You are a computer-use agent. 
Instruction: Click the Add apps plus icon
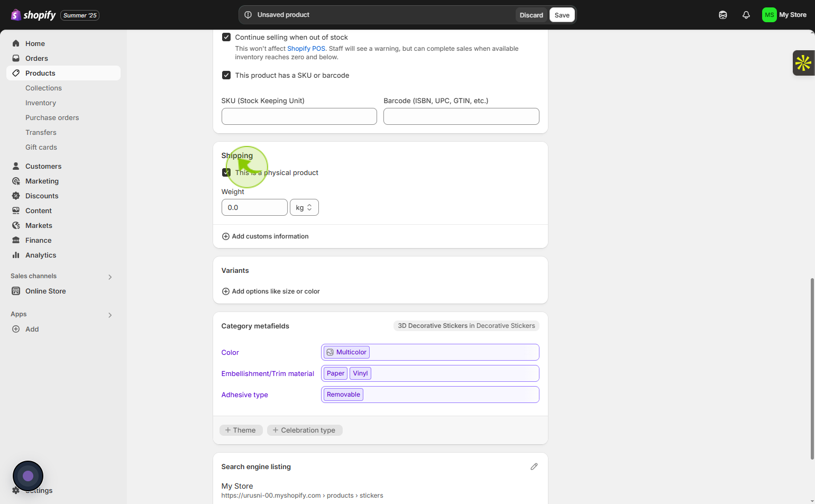tap(16, 329)
